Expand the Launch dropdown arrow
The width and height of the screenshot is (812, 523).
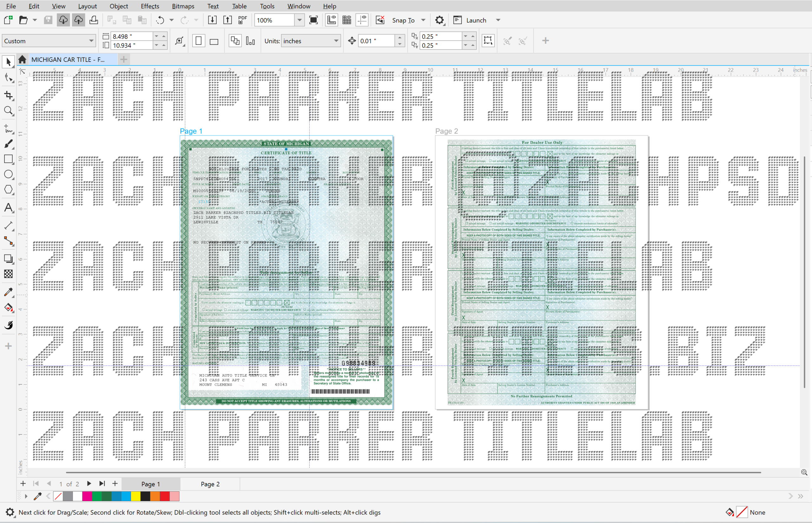click(x=498, y=20)
